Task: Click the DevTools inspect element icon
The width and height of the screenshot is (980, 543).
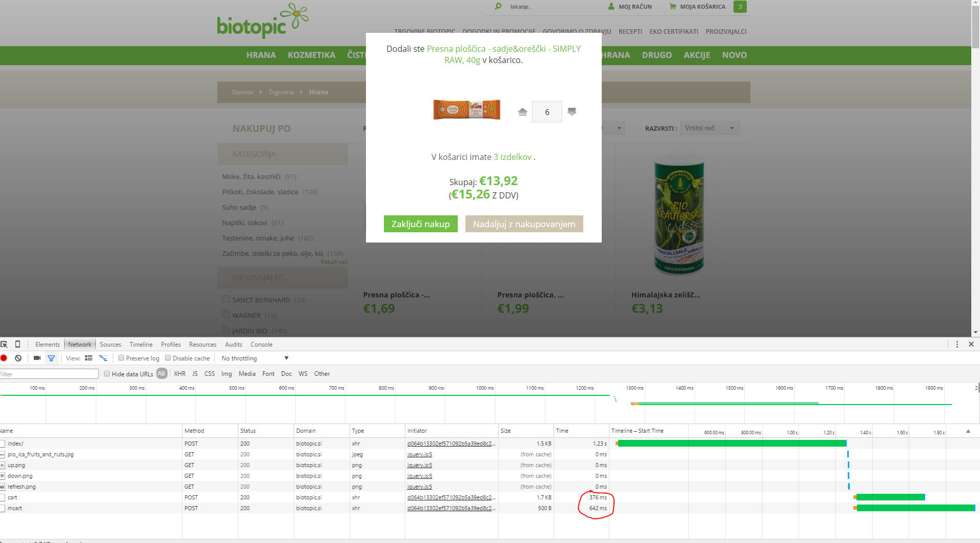Action: (x=4, y=344)
